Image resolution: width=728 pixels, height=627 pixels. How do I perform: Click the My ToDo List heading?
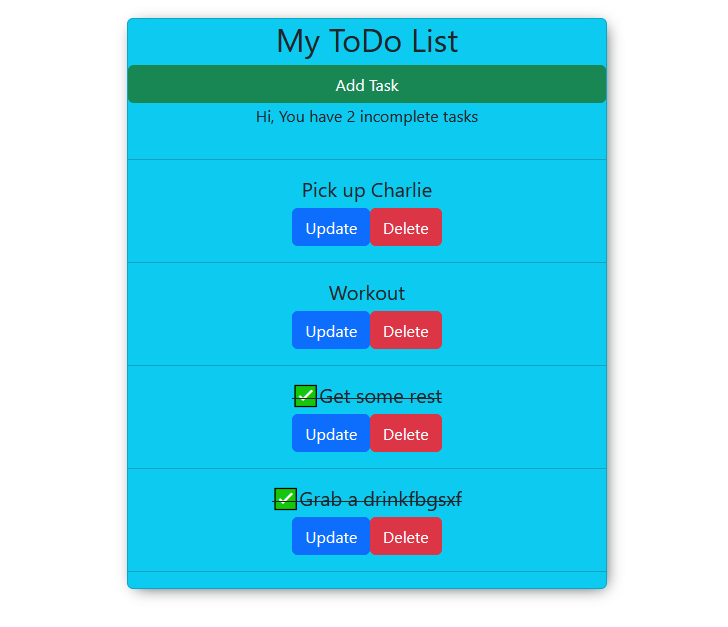(x=367, y=42)
